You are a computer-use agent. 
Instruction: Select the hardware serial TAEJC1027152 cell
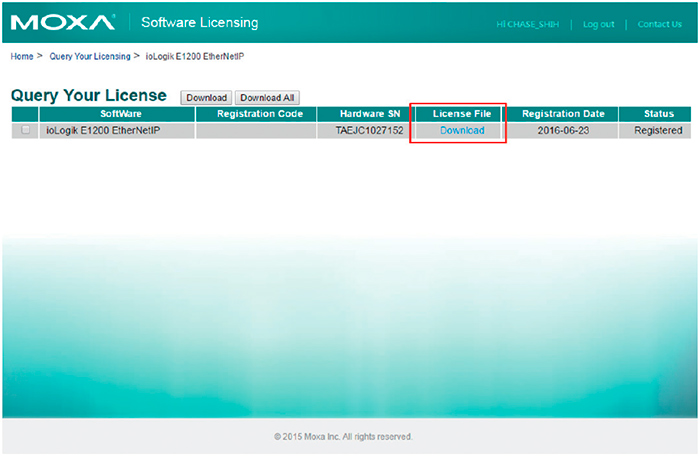[x=369, y=130]
